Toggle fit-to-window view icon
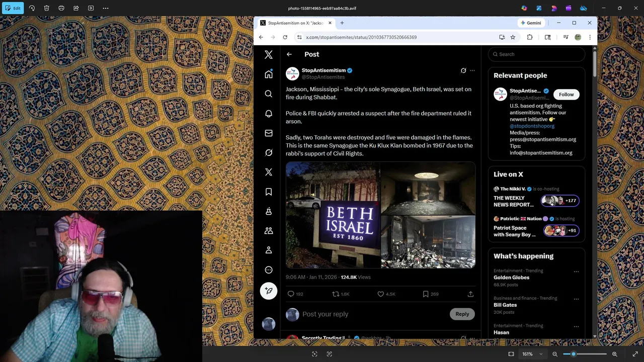 511,354
